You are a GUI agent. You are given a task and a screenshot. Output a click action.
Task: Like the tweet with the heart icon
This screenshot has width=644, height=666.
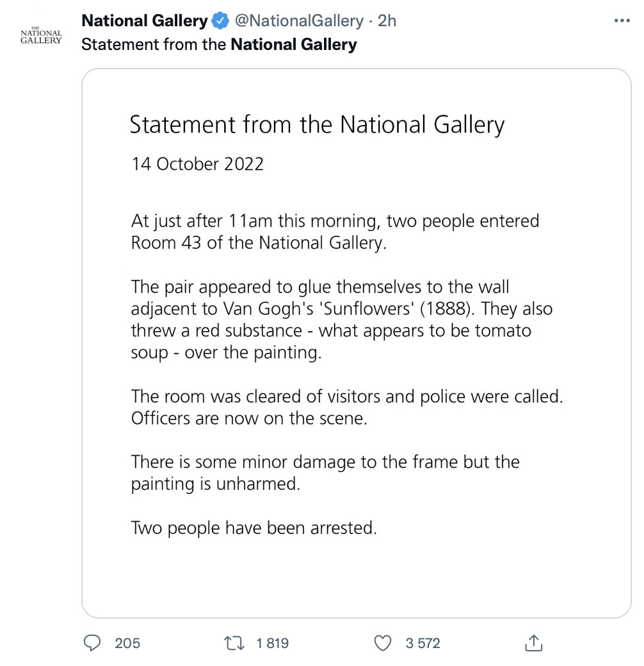click(382, 643)
